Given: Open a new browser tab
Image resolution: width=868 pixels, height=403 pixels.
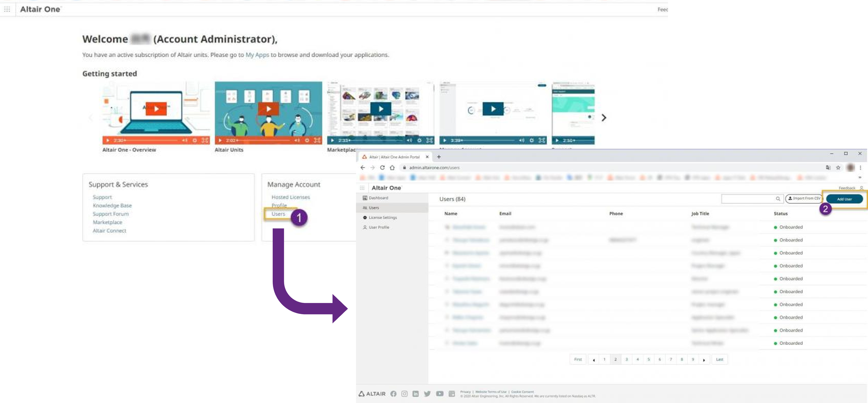Looking at the screenshot, I should (x=439, y=157).
